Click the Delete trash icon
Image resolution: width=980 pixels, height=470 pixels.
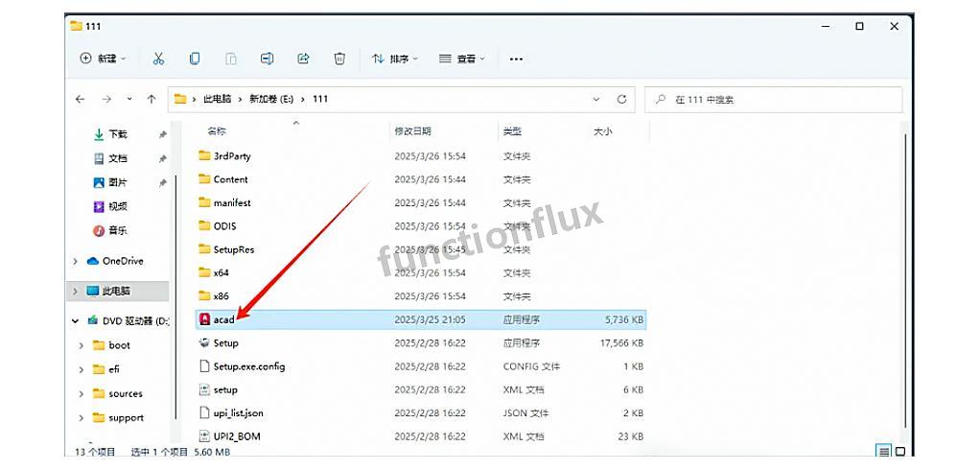(339, 59)
